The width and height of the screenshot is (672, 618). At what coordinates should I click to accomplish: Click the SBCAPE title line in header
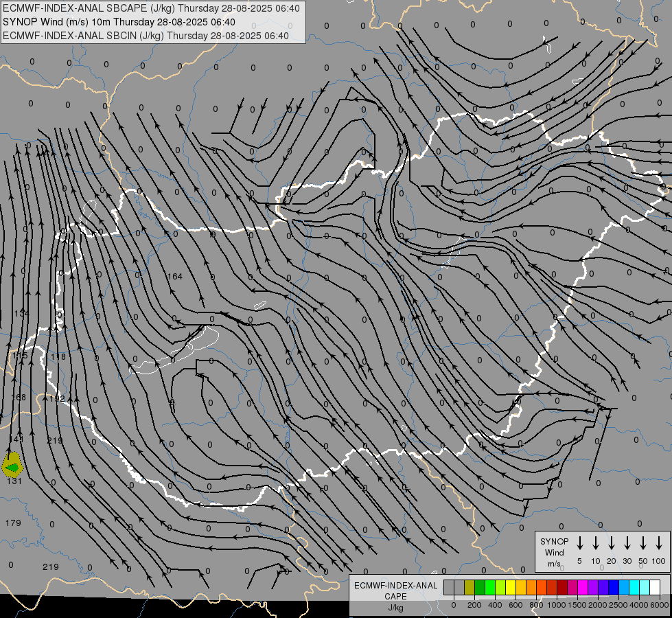pyautogui.click(x=151, y=8)
